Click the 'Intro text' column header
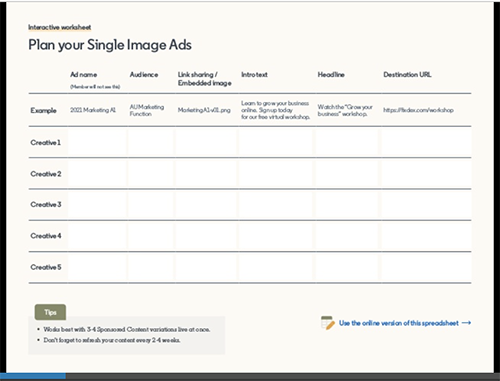The width and height of the screenshot is (500, 381). point(254,75)
